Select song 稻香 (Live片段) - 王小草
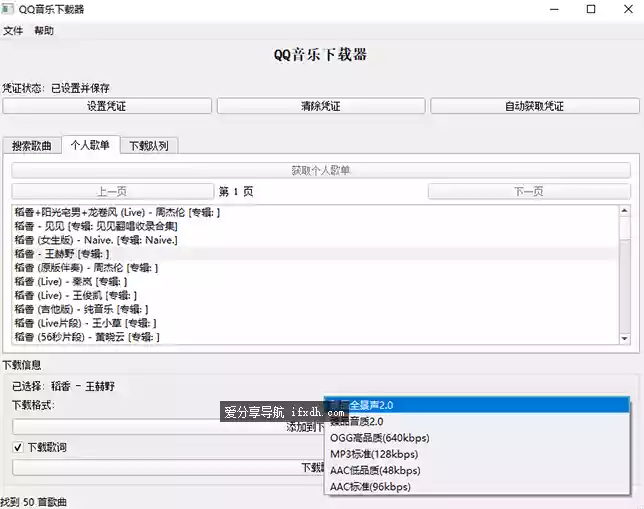Screen dimensions: 644x509 tap(315, 323)
